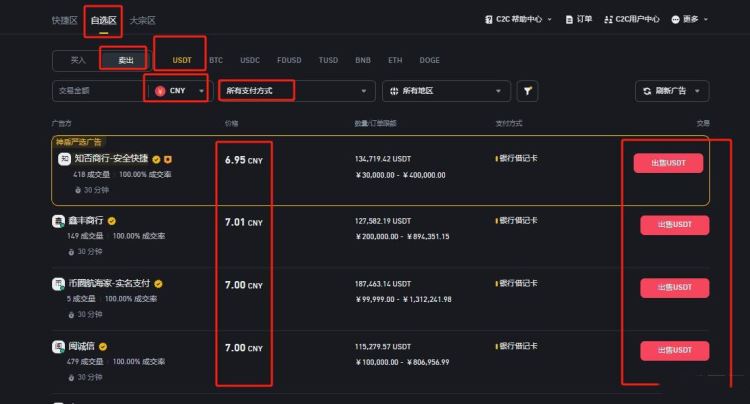Click verified badge next to 鑫丰商行
The width and height of the screenshot is (750, 404).
coord(113,221)
